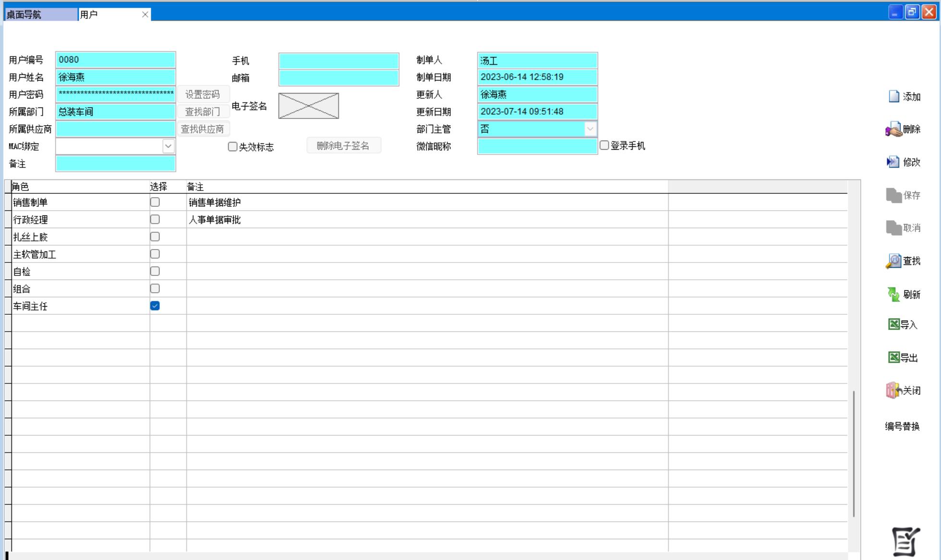Screen dimensions: 941x560
Task: Click the Modify (修改) icon
Action: [x=893, y=162]
